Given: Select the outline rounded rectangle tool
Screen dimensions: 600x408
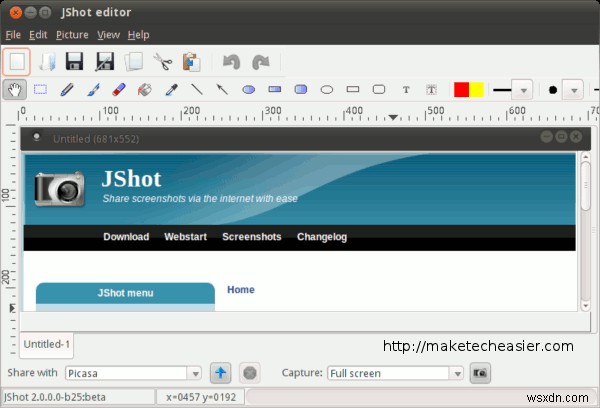Looking at the screenshot, I should tap(379, 90).
